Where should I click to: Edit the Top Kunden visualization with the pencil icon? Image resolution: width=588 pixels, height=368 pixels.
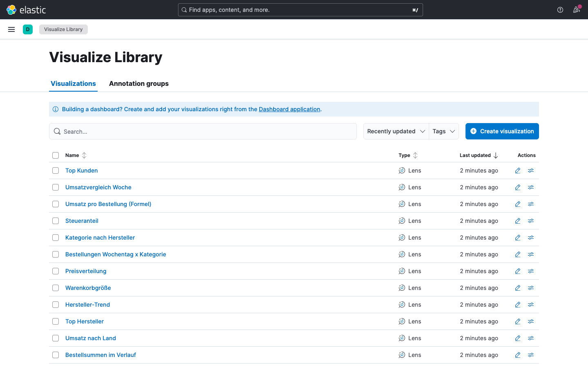click(517, 171)
